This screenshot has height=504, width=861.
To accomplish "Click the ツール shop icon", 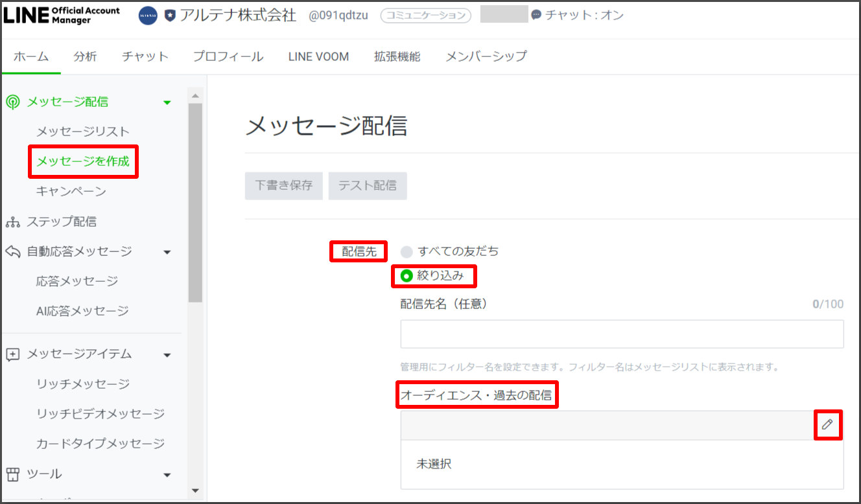I will (x=12, y=474).
